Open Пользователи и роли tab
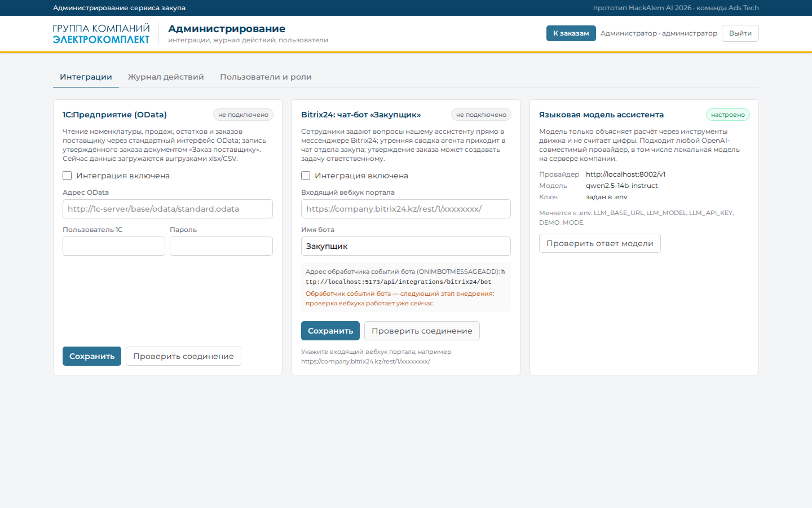Image resolution: width=812 pixels, height=508 pixels. [x=266, y=77]
